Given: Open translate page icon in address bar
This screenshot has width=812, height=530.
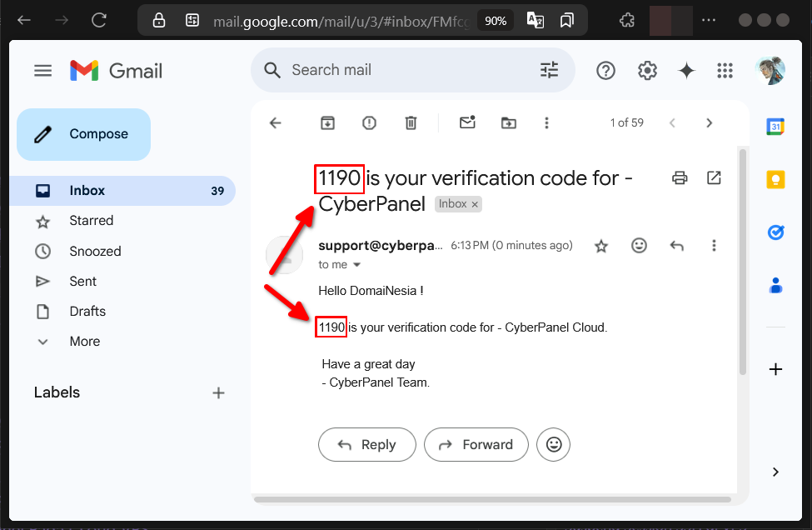Looking at the screenshot, I should [x=535, y=20].
